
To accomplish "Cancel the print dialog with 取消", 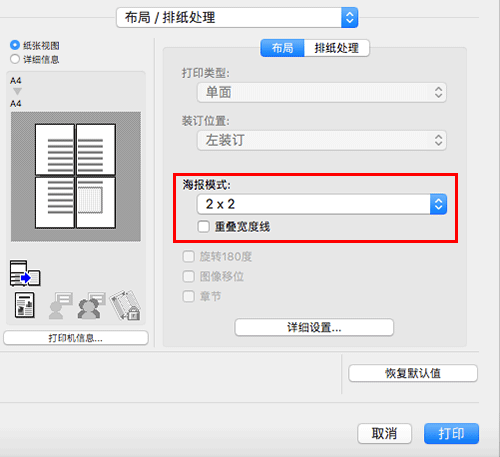I will 384,434.
